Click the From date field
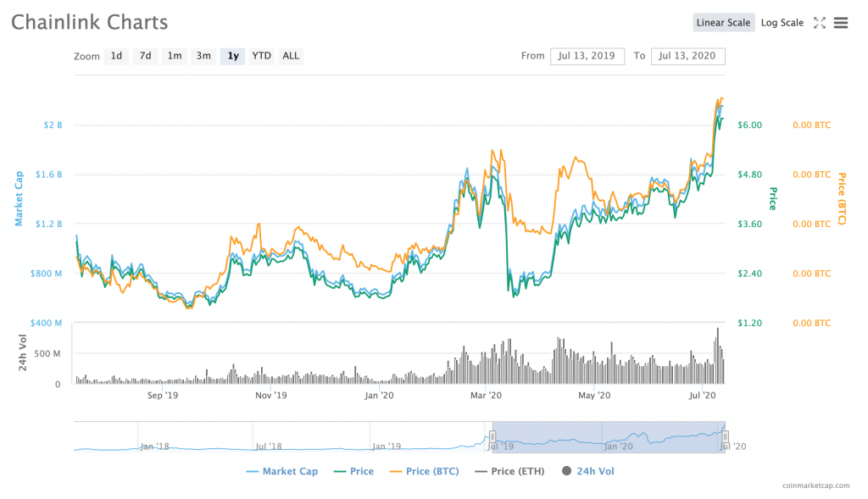The height and width of the screenshot is (499, 868). click(x=587, y=56)
